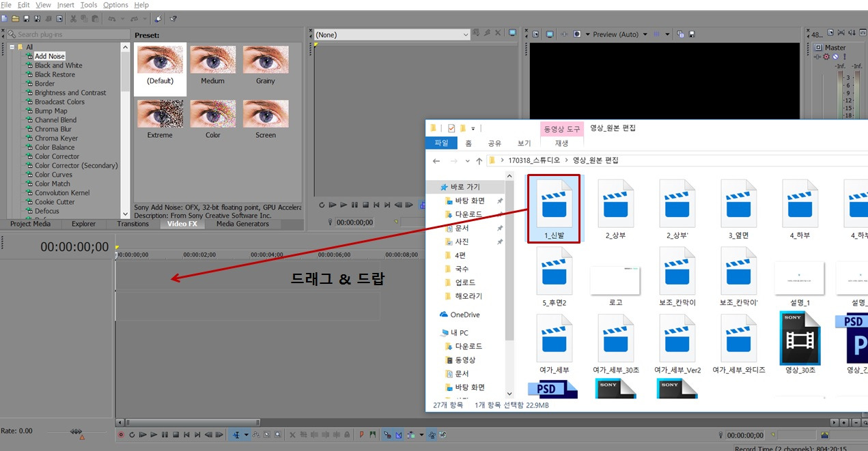This screenshot has height=451, width=868.
Task: Switch to the Transitions tab
Action: [x=132, y=224]
